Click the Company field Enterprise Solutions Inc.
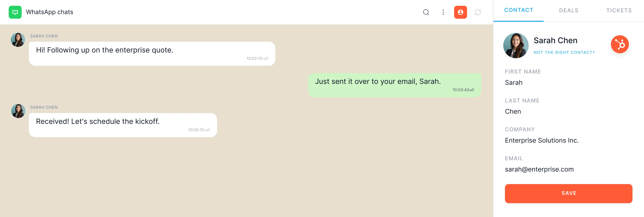The width and height of the screenshot is (644, 217). point(542,140)
